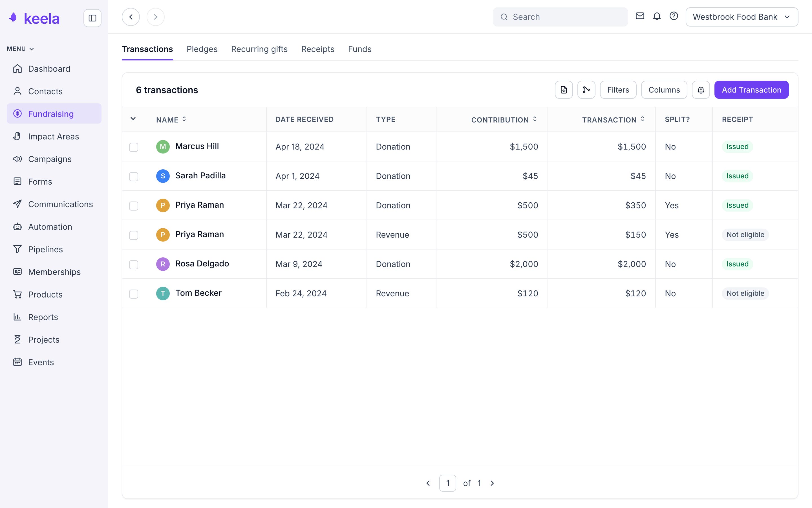Switch to the Receipts tab
Viewport: 812px width, 508px height.
tap(318, 49)
